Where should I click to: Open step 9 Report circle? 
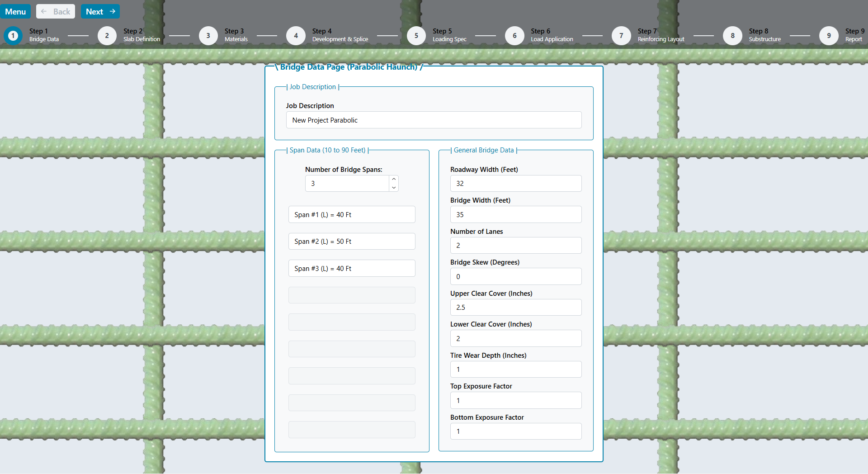pyautogui.click(x=829, y=36)
